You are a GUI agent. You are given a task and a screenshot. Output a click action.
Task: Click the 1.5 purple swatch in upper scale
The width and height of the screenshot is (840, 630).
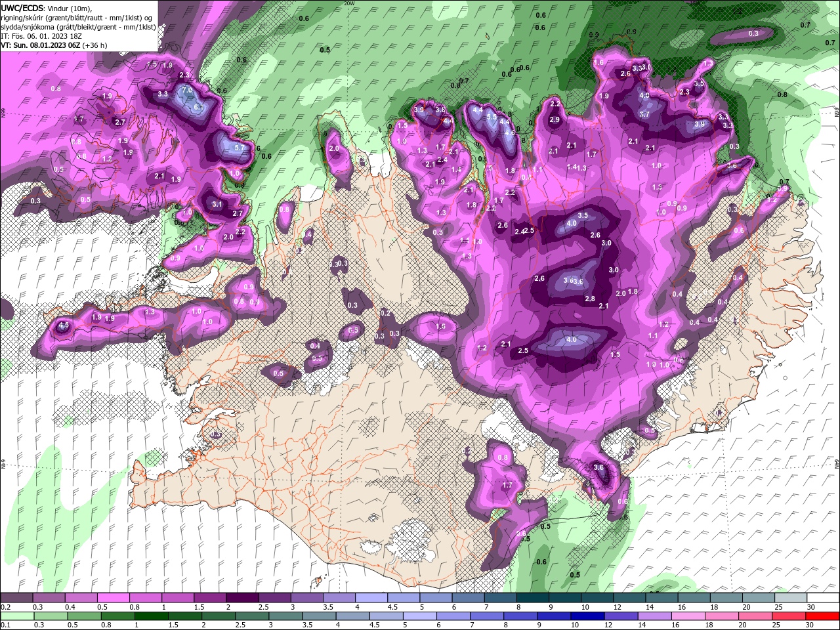click(x=210, y=597)
